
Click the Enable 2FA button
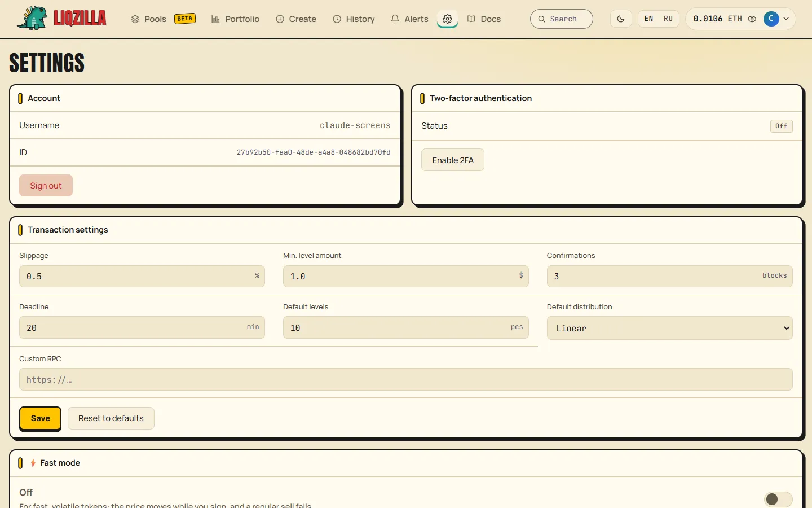click(453, 160)
